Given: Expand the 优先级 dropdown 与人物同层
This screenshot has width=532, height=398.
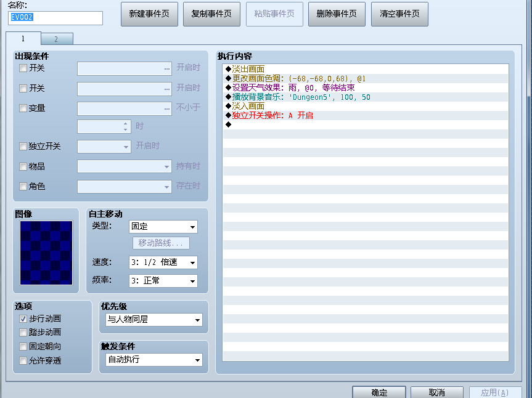Looking at the screenshot, I should 154,319.
